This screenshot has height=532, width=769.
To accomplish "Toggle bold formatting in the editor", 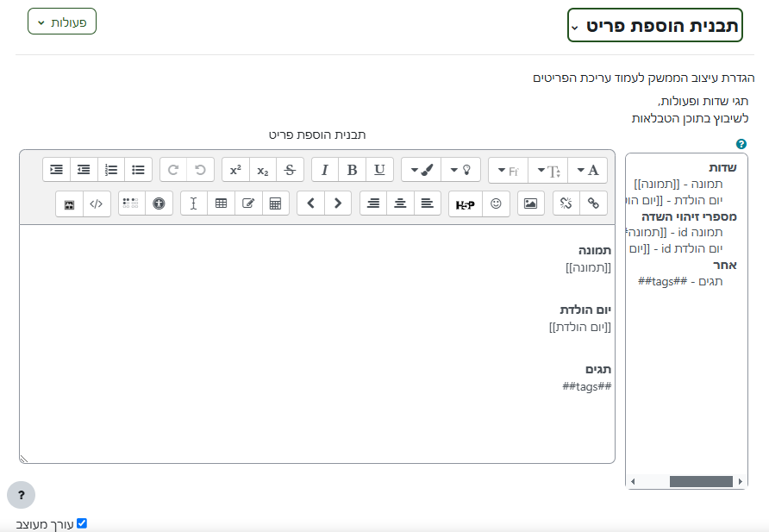I will coord(352,170).
